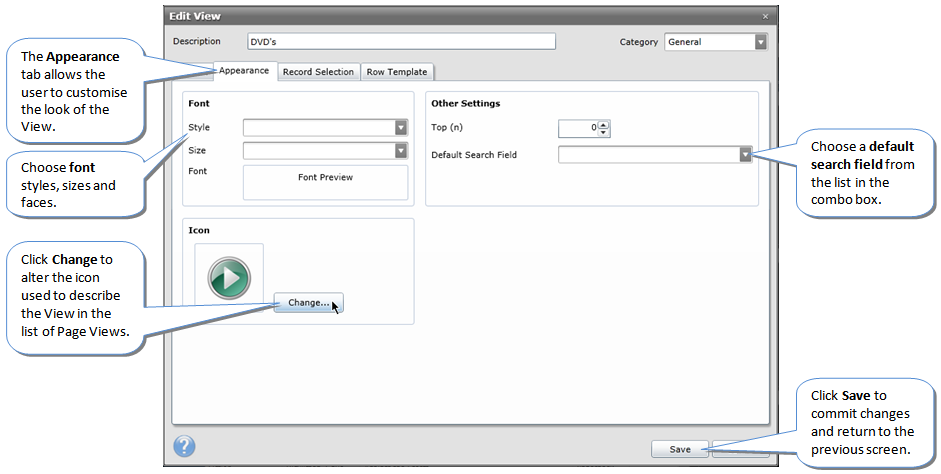Switch to the Record Selection tab

click(318, 72)
